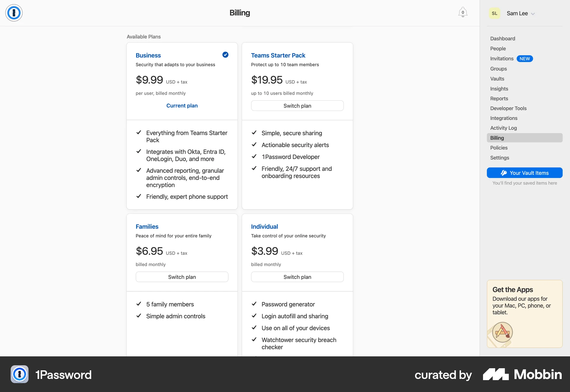Open Your Vault Items
The image size is (570, 392).
click(525, 173)
